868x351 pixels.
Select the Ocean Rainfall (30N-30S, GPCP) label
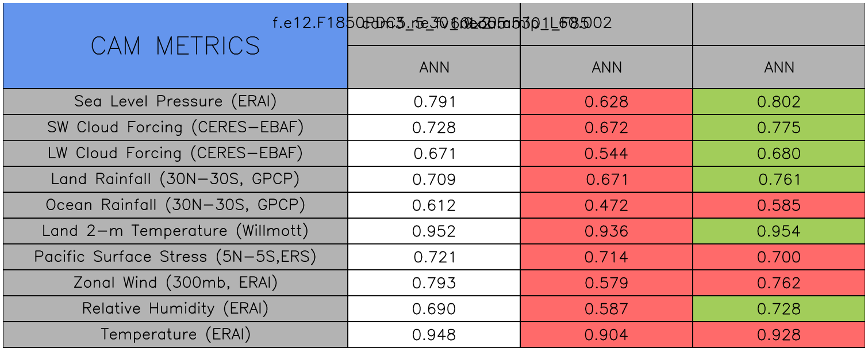[x=175, y=205]
